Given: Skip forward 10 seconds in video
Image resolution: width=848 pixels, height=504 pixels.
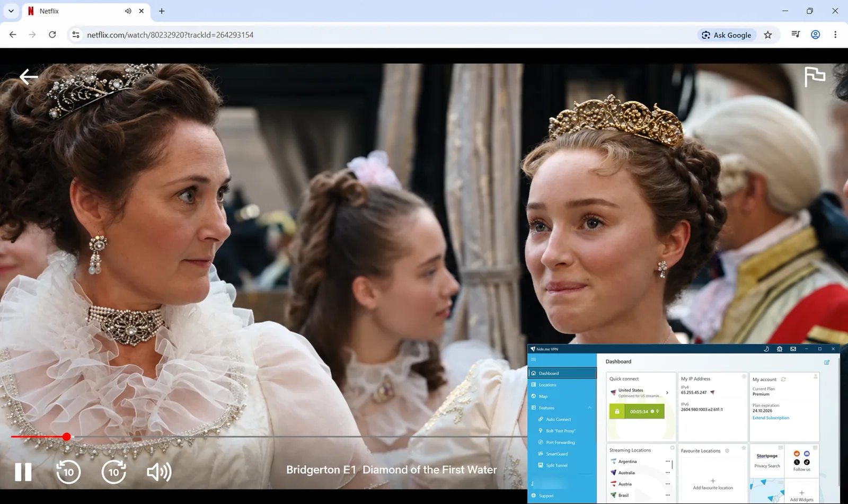Looking at the screenshot, I should tap(114, 472).
